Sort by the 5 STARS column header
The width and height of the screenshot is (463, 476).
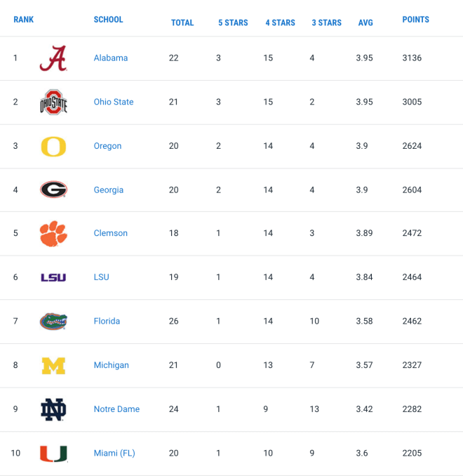(233, 22)
